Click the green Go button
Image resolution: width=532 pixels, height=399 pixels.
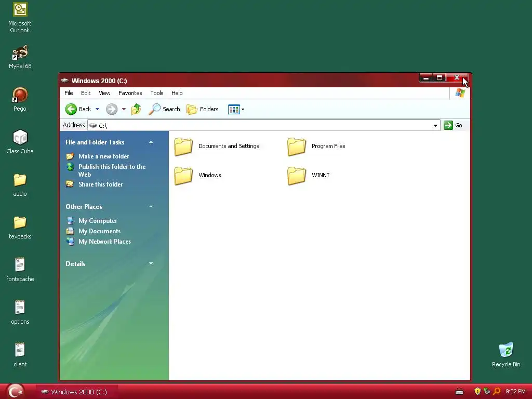453,125
